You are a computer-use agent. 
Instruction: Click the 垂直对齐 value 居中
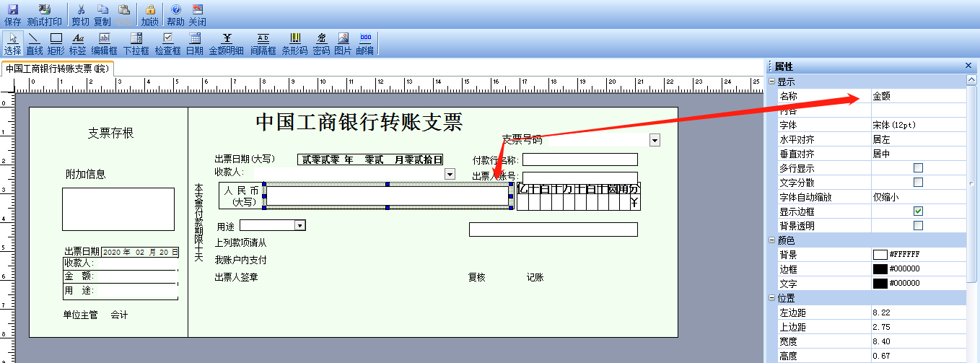coord(918,154)
